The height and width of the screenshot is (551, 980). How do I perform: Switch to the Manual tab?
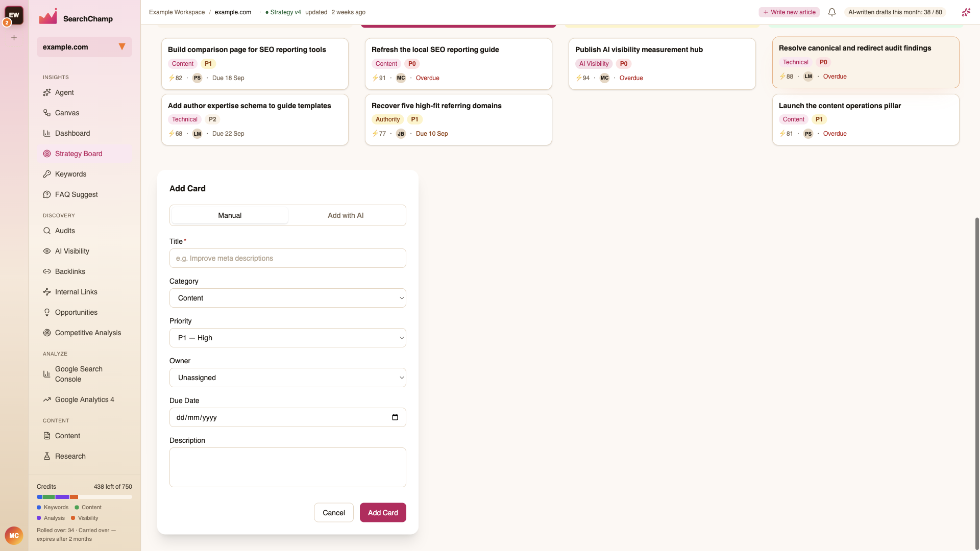click(x=230, y=215)
